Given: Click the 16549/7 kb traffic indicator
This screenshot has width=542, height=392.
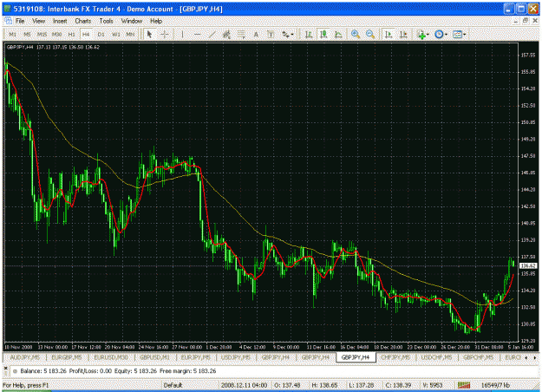Looking at the screenshot, I should [x=495, y=385].
